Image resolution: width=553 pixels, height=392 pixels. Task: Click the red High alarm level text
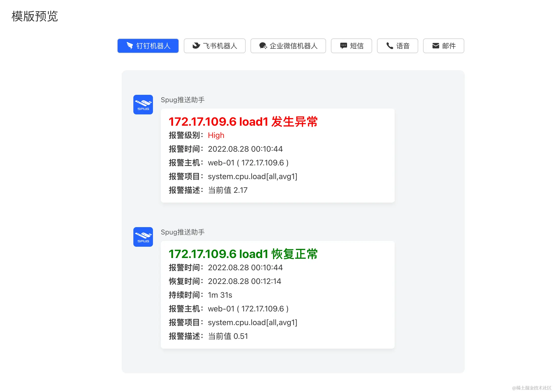[216, 135]
